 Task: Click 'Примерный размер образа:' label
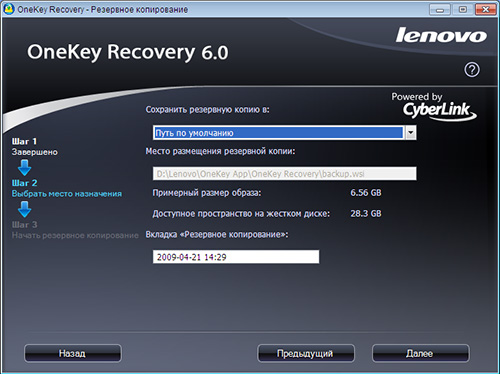coord(207,193)
